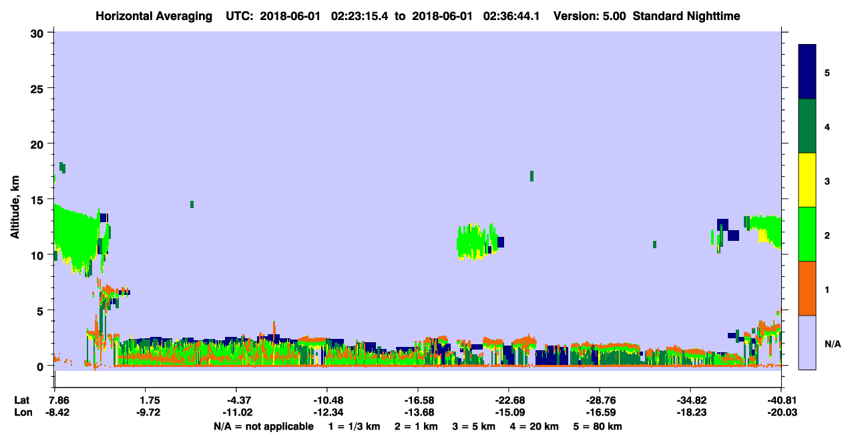
Task: Click the 'Lat' axis row label
Action: [x=21, y=400]
